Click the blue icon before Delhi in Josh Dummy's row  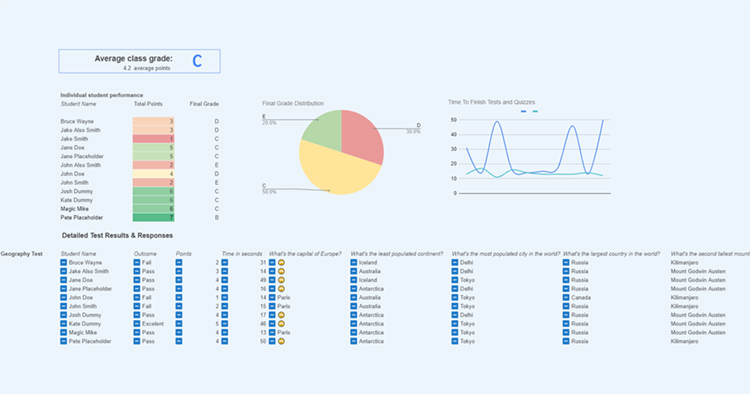[455, 315]
